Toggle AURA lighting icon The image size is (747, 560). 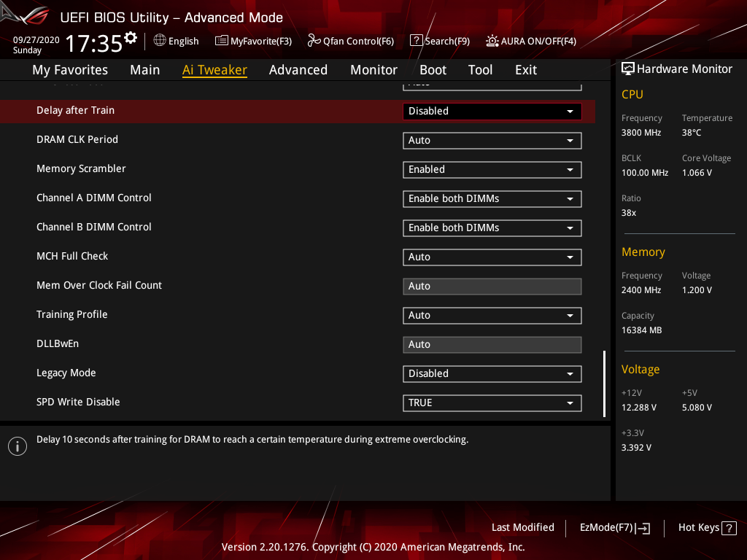492,41
